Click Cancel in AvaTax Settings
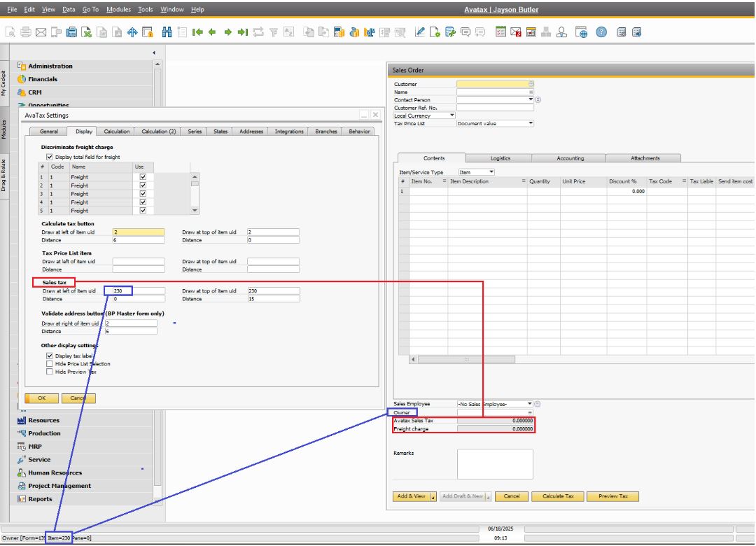Viewport: 756px width, 546px height. (78, 398)
